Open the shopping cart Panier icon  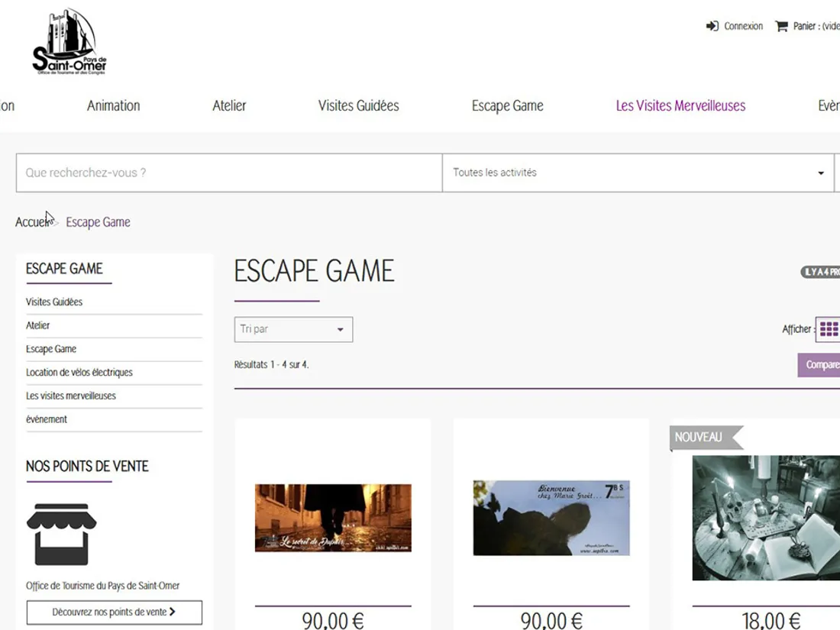tap(781, 26)
